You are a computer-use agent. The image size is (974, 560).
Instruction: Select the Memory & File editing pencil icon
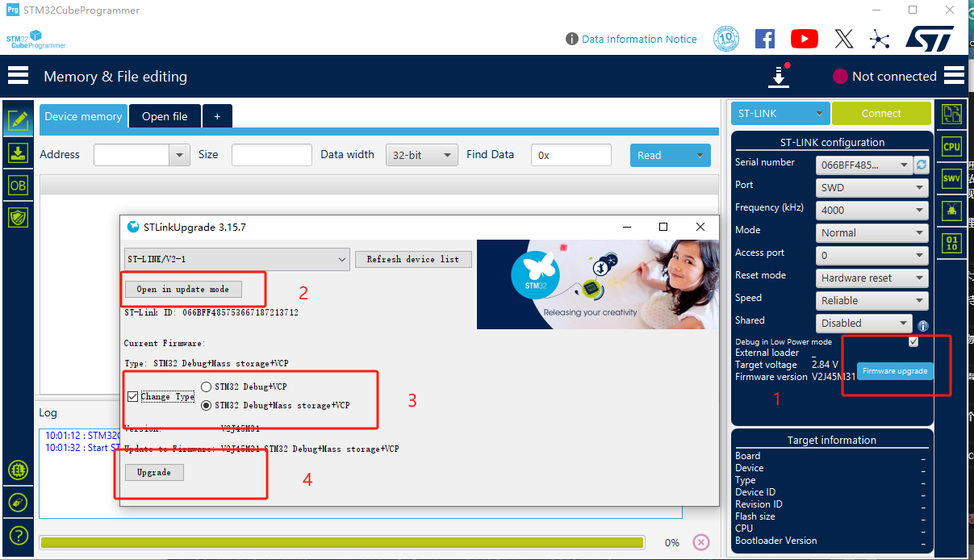(x=18, y=121)
